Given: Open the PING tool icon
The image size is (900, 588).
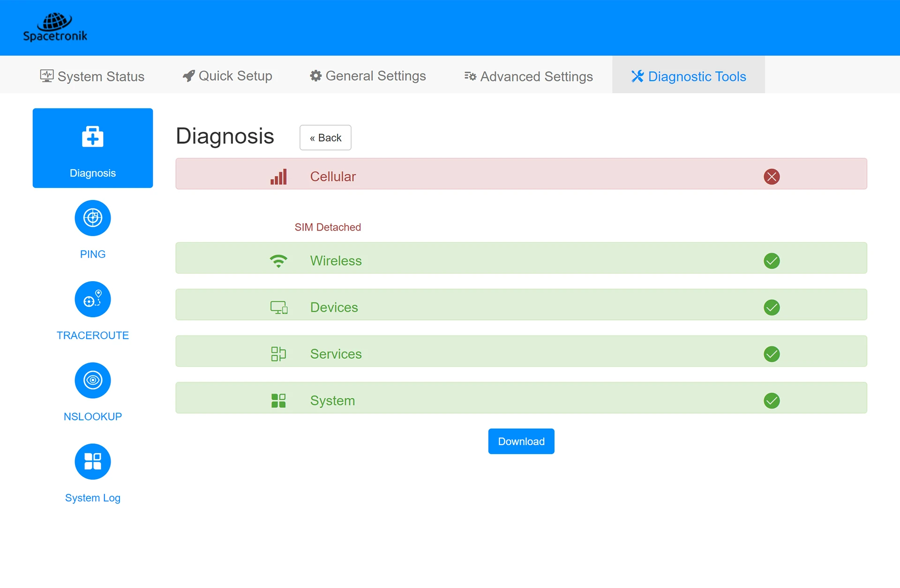Looking at the screenshot, I should [93, 218].
